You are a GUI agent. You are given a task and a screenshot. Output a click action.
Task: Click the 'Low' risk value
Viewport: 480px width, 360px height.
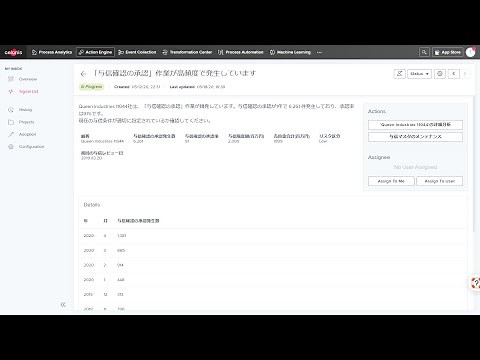[x=323, y=141]
